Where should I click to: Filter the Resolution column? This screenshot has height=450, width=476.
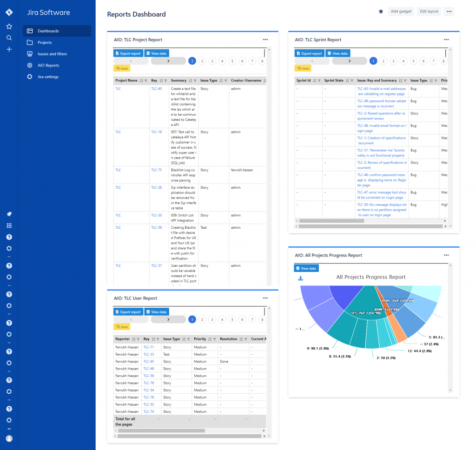click(x=245, y=339)
